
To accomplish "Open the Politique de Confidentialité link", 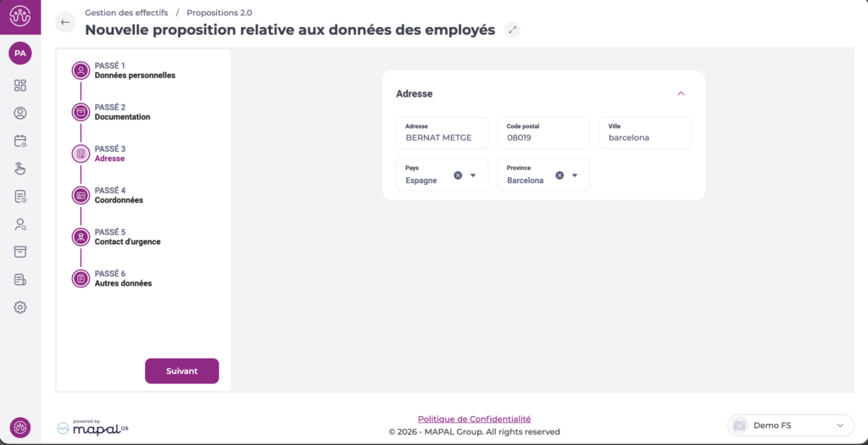I will pyautogui.click(x=474, y=419).
